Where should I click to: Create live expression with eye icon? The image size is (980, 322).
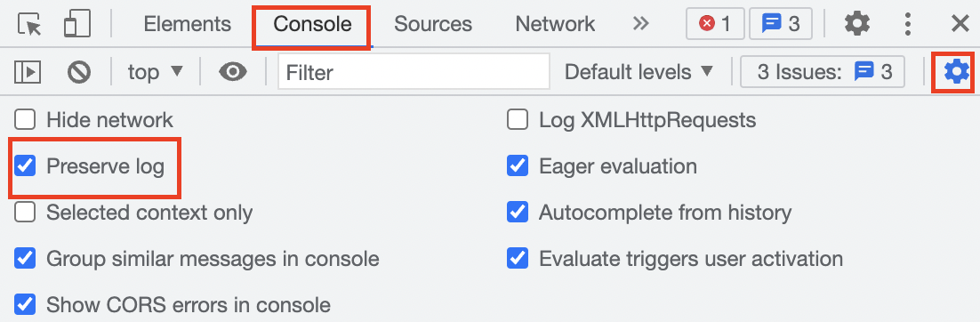232,73
